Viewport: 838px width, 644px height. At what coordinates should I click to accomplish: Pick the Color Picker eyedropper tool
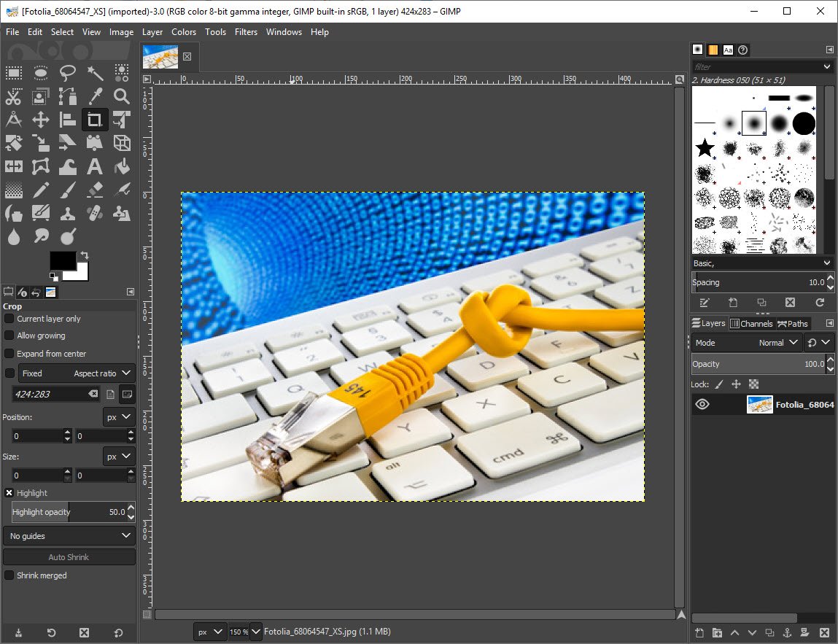[x=95, y=96]
